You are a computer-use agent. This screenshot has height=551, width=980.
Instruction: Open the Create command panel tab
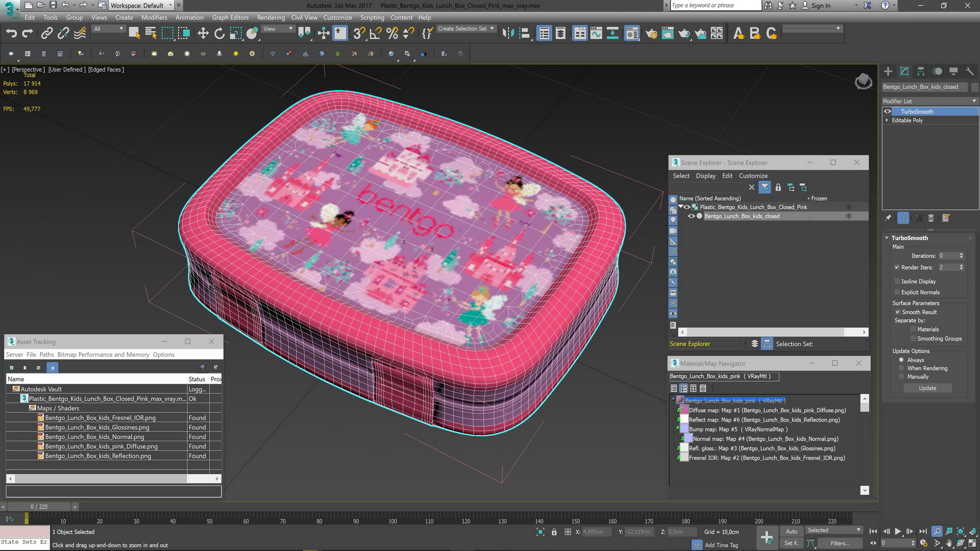tap(888, 71)
